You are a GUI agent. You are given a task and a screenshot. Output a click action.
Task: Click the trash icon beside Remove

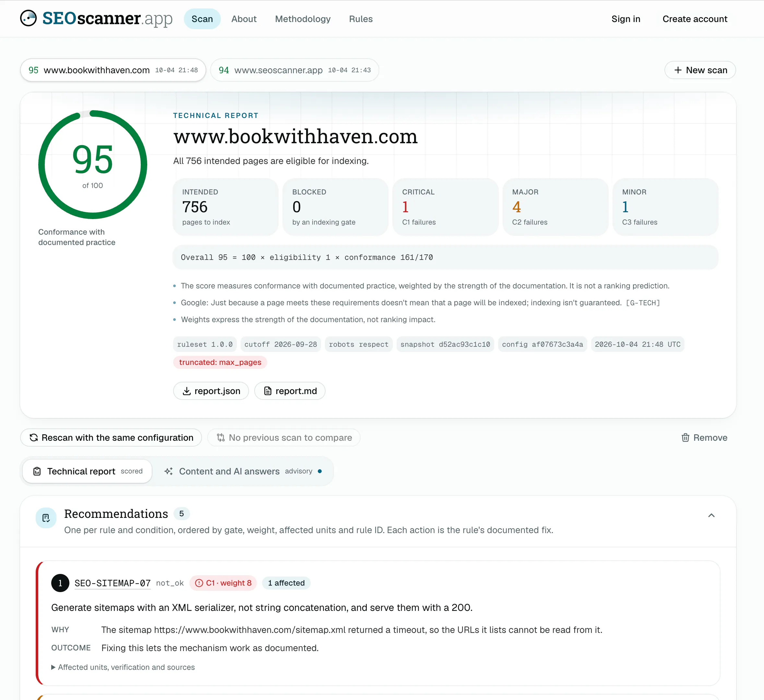[685, 437]
